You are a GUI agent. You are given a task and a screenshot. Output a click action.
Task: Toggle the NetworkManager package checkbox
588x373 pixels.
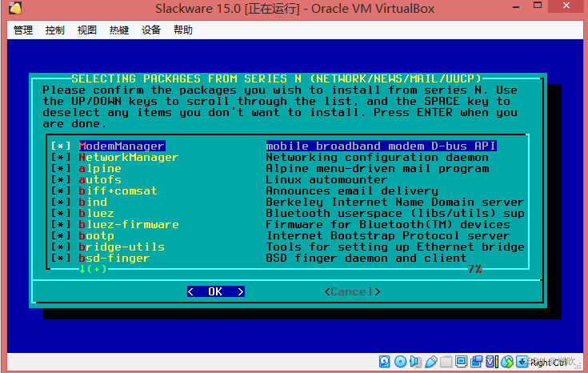coord(61,157)
